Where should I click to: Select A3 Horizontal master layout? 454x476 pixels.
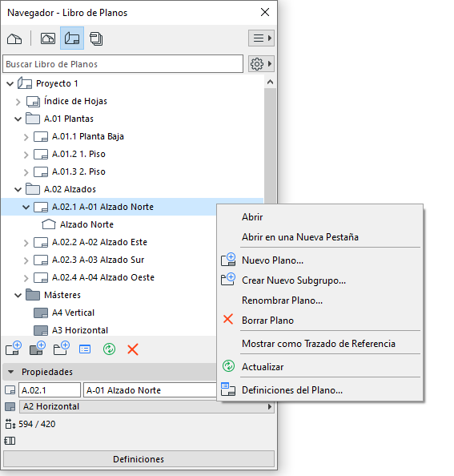tap(80, 330)
